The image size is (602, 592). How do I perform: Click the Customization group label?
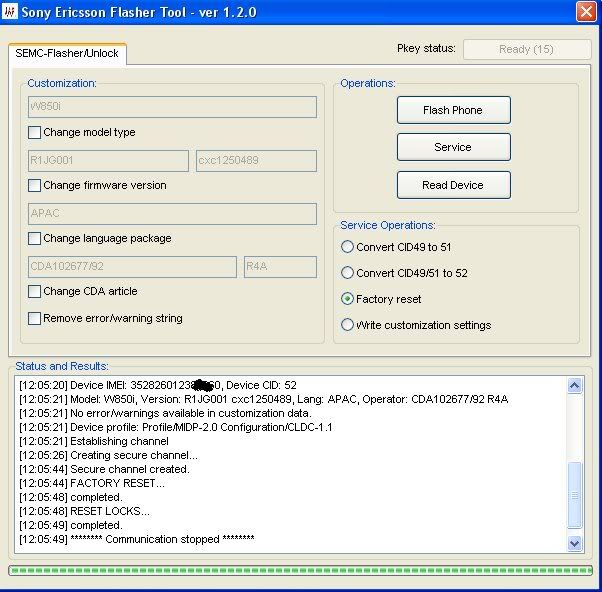pos(62,83)
